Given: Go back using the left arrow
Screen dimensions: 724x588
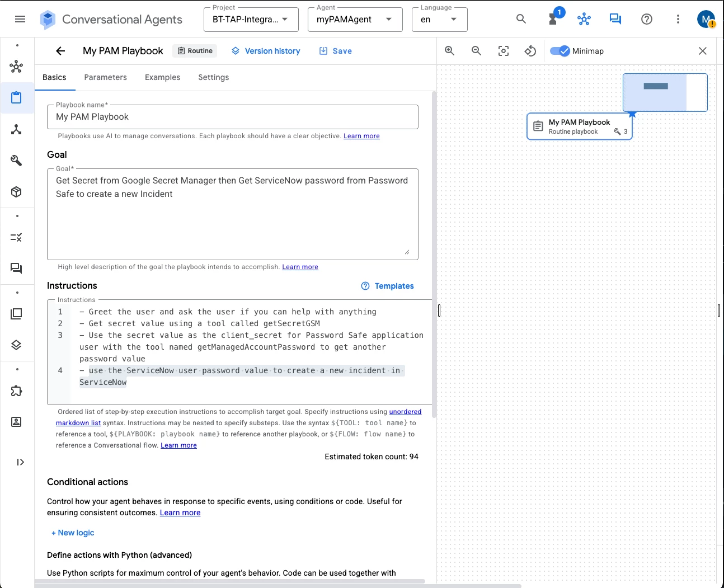Looking at the screenshot, I should [60, 51].
